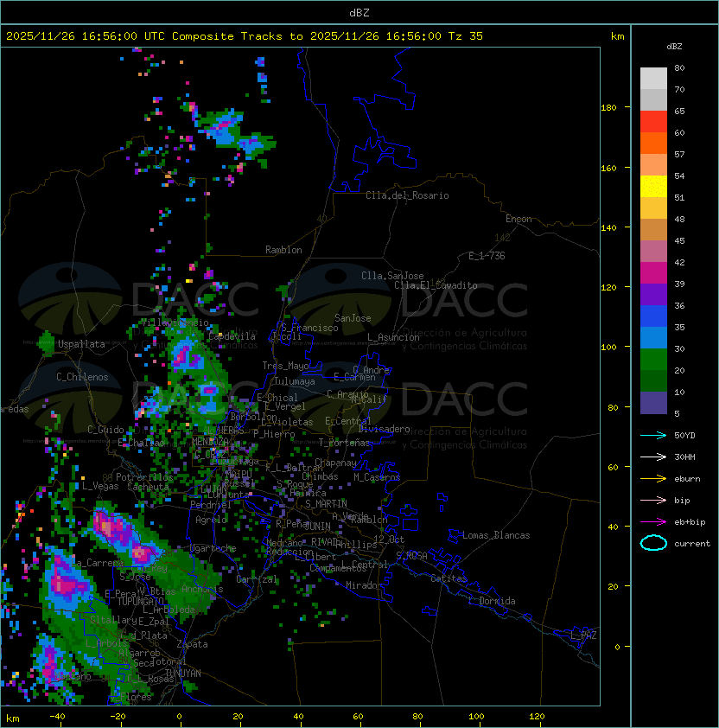Click the 'Tulumaya' map label
Image resolution: width=719 pixels, height=728 pixels.
point(295,381)
